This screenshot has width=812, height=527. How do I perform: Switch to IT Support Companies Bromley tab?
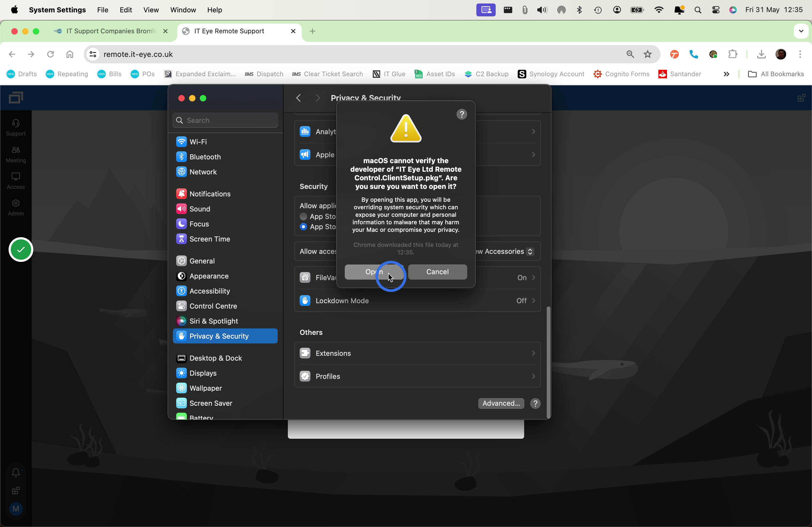(x=111, y=31)
